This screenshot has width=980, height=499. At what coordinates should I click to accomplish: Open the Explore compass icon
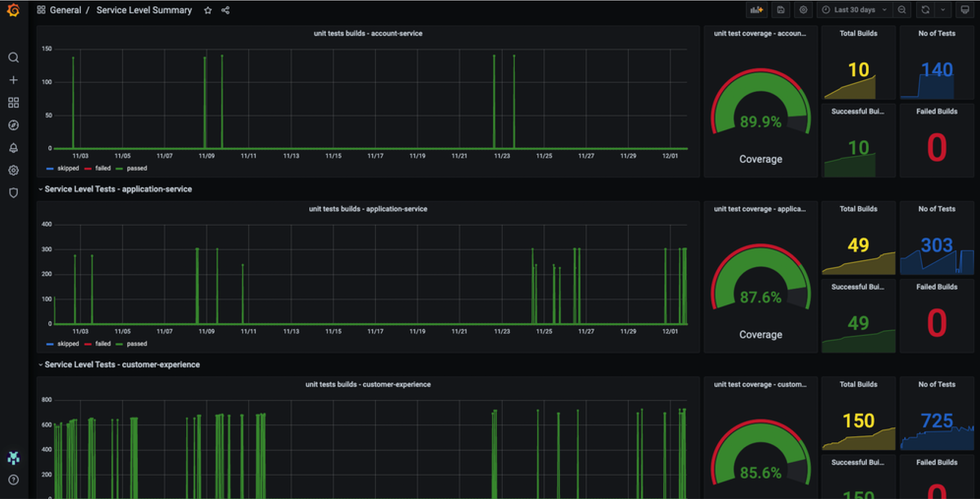tap(14, 125)
